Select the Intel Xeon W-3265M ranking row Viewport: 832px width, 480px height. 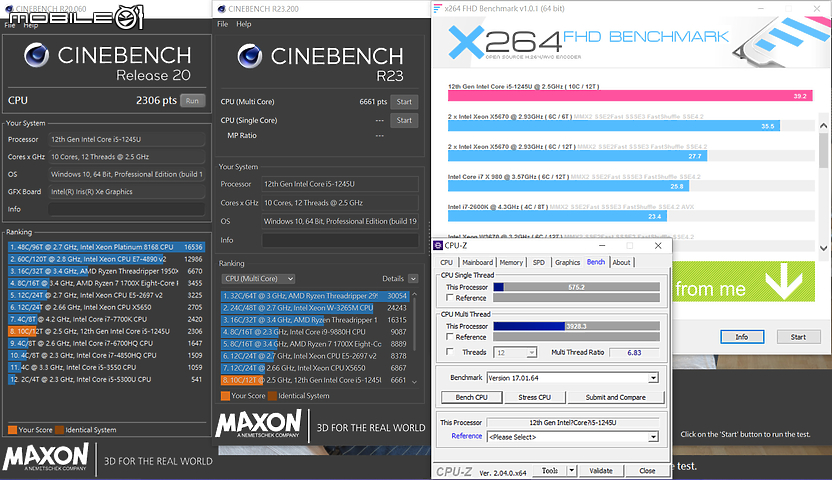315,308
